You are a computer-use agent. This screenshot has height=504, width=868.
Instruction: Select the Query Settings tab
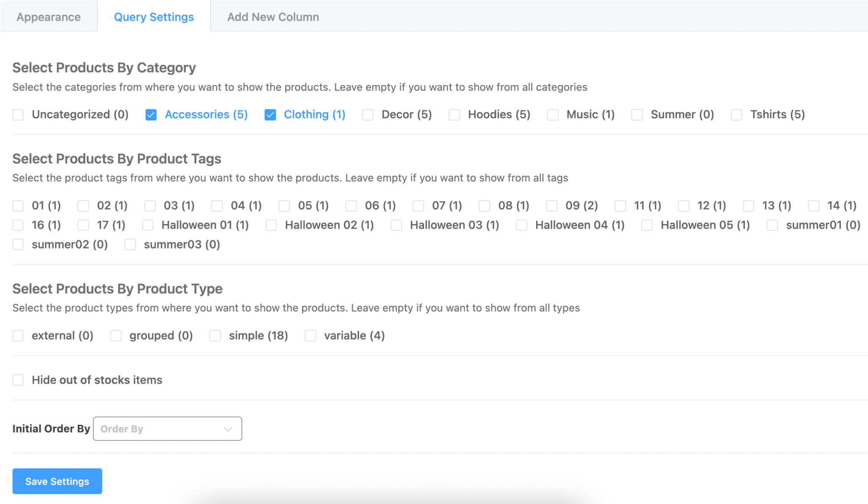point(153,17)
